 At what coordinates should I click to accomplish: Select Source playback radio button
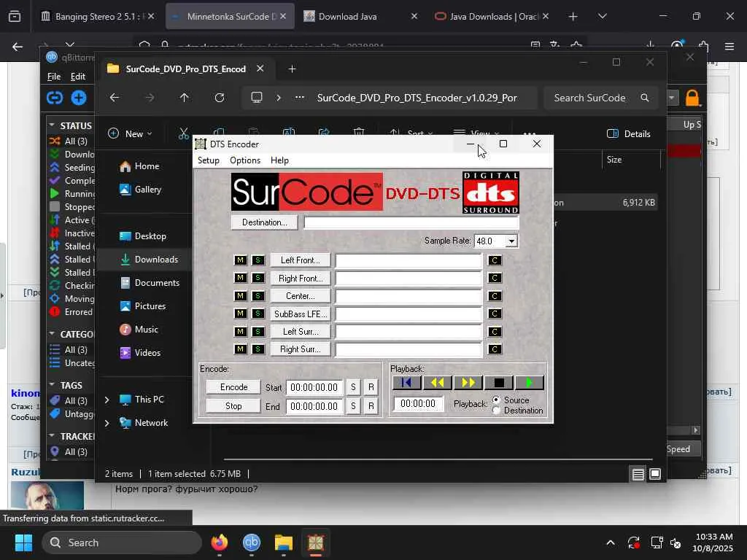pos(496,400)
